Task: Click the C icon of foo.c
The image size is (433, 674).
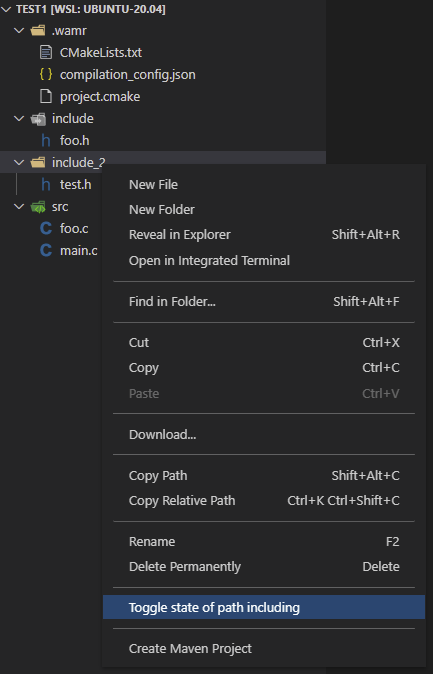Action: 46,228
